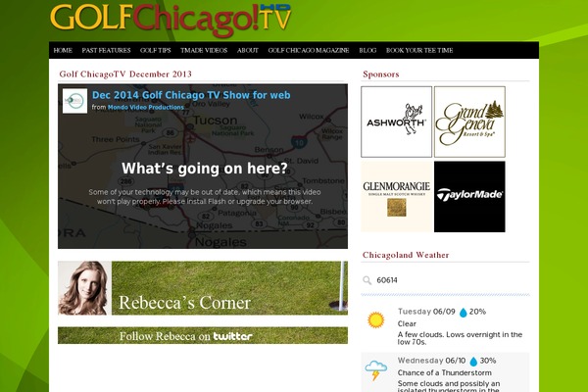Click the 'Clear' condition text
Viewport: 588px width, 392px height.
407,323
